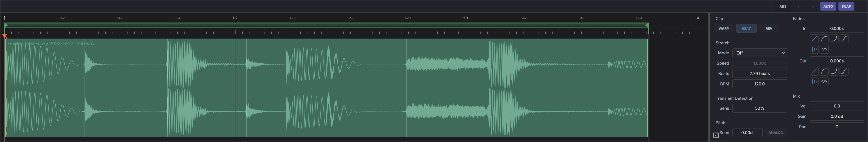Toggle BEAT clip mode
The width and height of the screenshot is (868, 142).
[746, 29]
